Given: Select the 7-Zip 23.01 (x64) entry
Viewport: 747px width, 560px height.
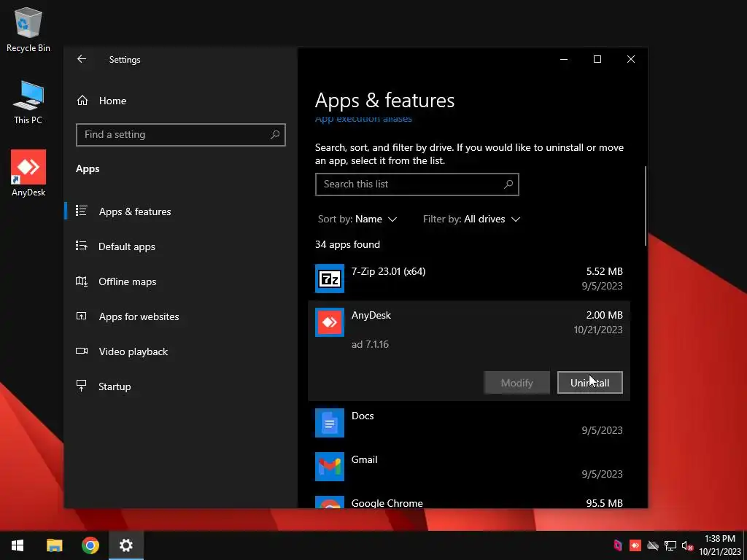Looking at the screenshot, I should pos(469,279).
